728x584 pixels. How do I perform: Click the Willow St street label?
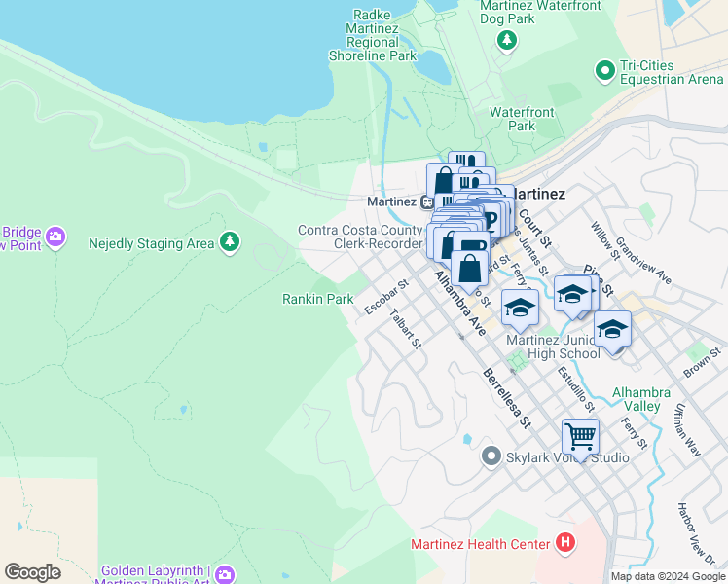click(x=605, y=240)
